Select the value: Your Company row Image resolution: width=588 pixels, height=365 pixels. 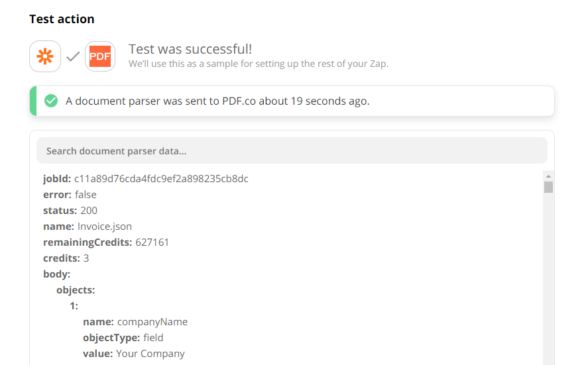(x=134, y=354)
